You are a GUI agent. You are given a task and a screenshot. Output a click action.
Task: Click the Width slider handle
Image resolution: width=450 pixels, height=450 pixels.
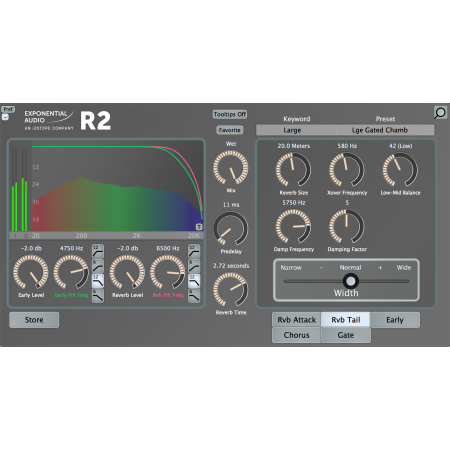(350, 281)
